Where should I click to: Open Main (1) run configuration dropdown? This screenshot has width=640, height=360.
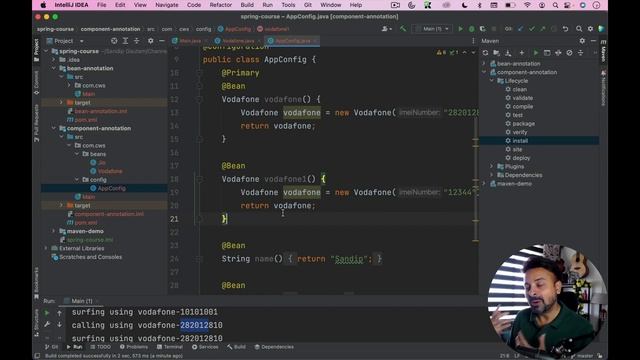[433, 29]
